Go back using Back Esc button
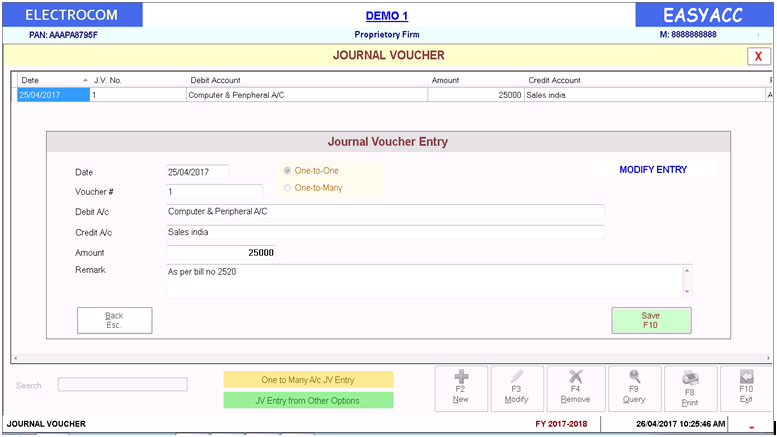 point(114,321)
